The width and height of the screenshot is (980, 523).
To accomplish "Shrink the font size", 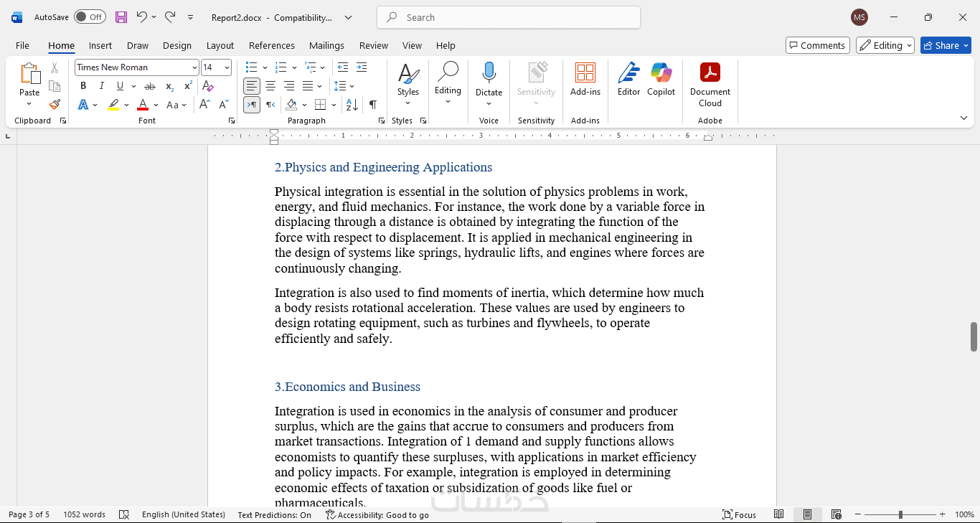I will point(224,105).
